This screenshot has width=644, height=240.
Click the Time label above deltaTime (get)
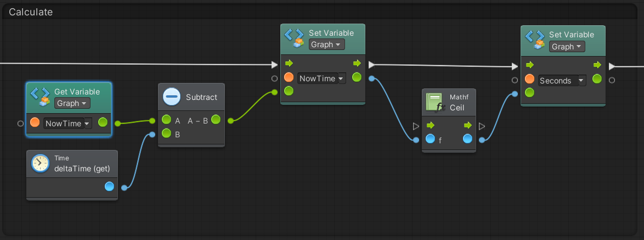[61, 158]
